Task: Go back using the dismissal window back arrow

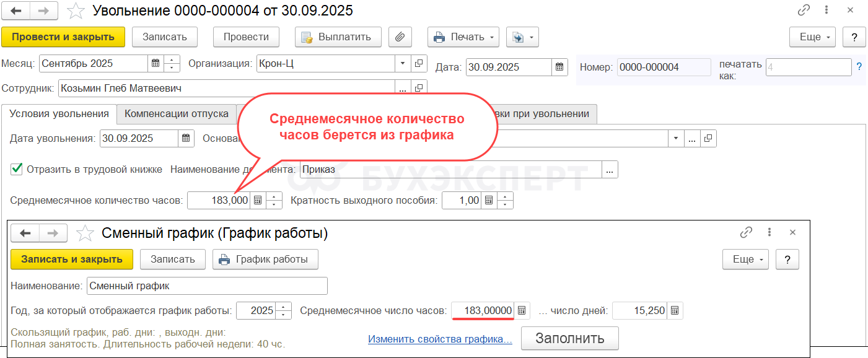Action: click(x=16, y=11)
